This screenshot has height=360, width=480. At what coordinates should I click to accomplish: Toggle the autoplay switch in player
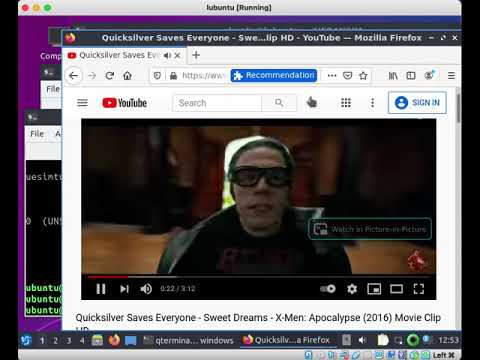point(328,288)
